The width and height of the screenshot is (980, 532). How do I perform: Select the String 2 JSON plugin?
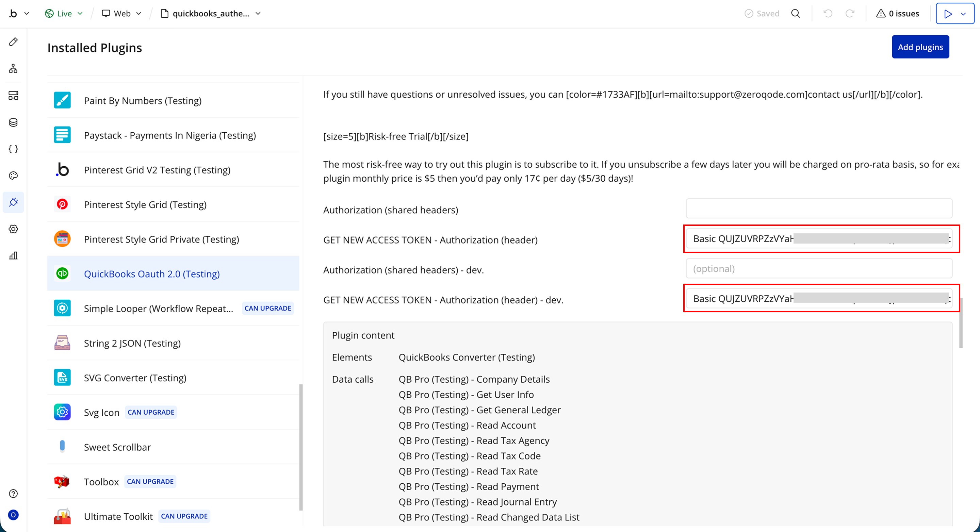(132, 343)
